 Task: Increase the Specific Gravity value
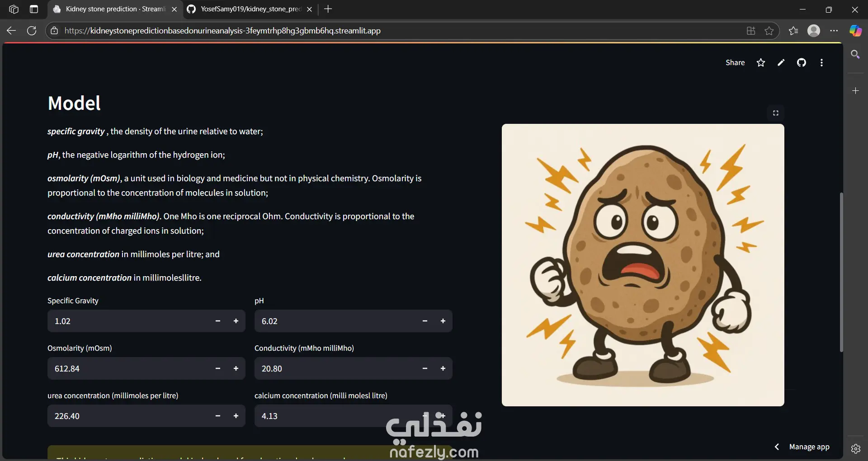point(236,321)
